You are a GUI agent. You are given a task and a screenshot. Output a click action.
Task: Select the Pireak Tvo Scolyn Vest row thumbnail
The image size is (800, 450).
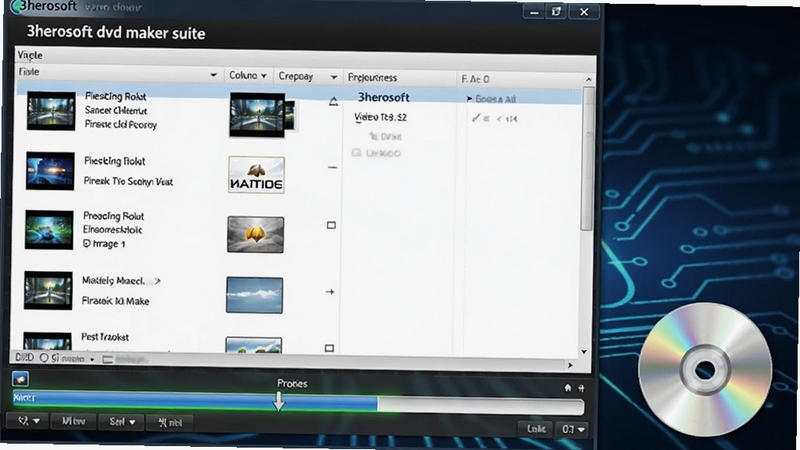click(x=50, y=171)
